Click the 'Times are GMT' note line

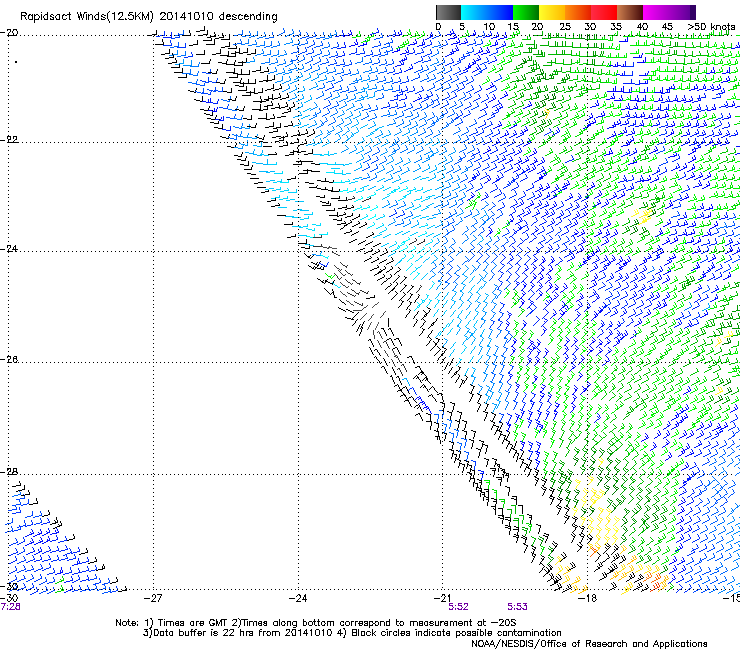click(315, 623)
